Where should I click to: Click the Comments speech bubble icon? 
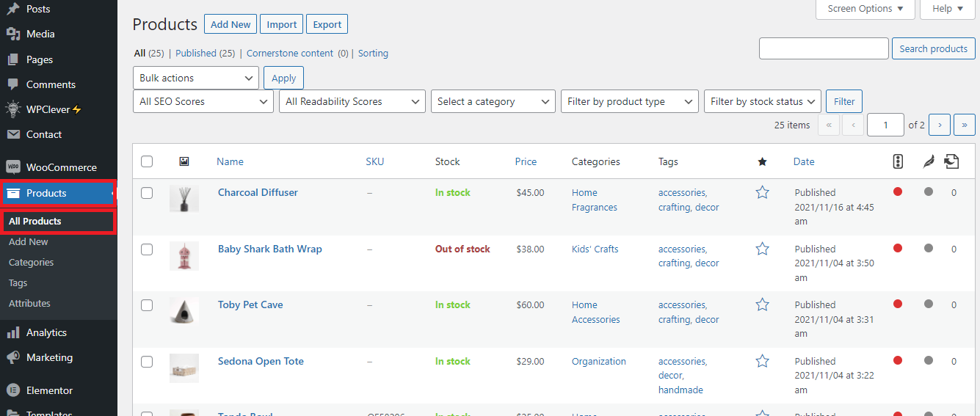tap(13, 84)
